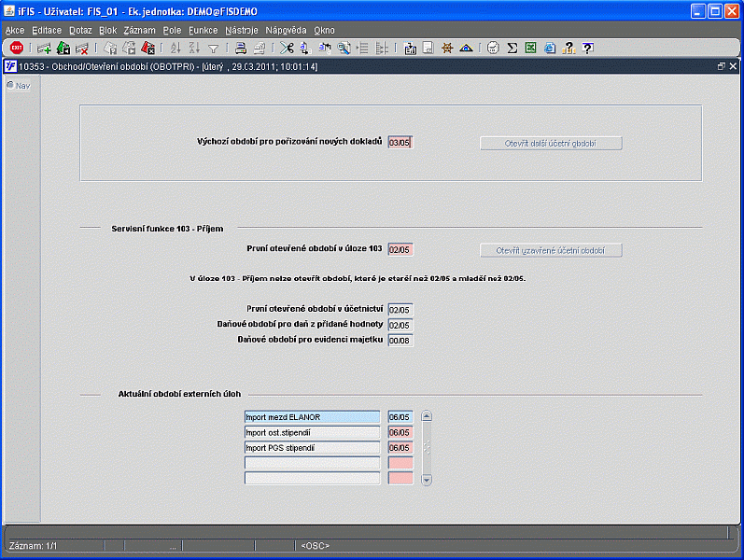This screenshot has height=560, width=744.
Task: Click the insert new record icon
Action: [x=44, y=48]
